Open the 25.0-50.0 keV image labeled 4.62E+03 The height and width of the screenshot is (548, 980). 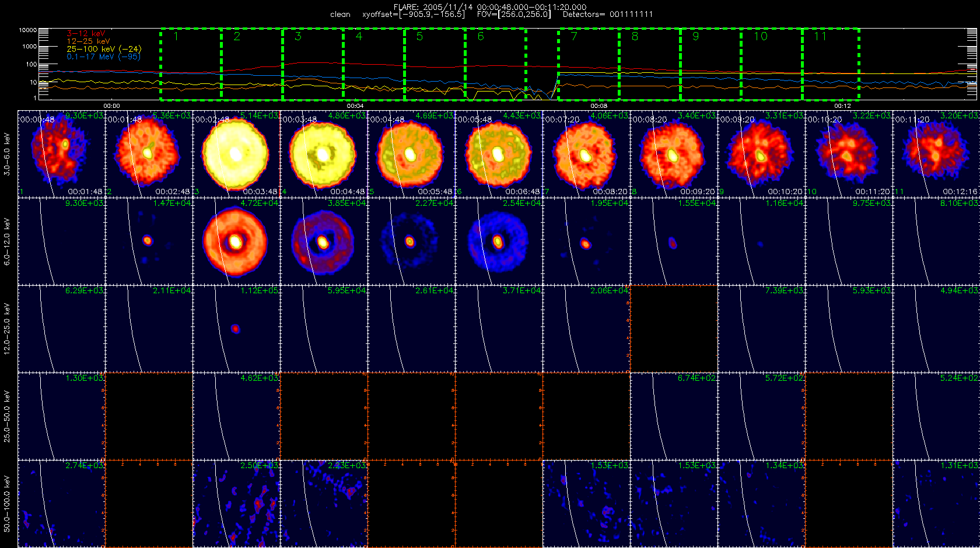pos(236,416)
